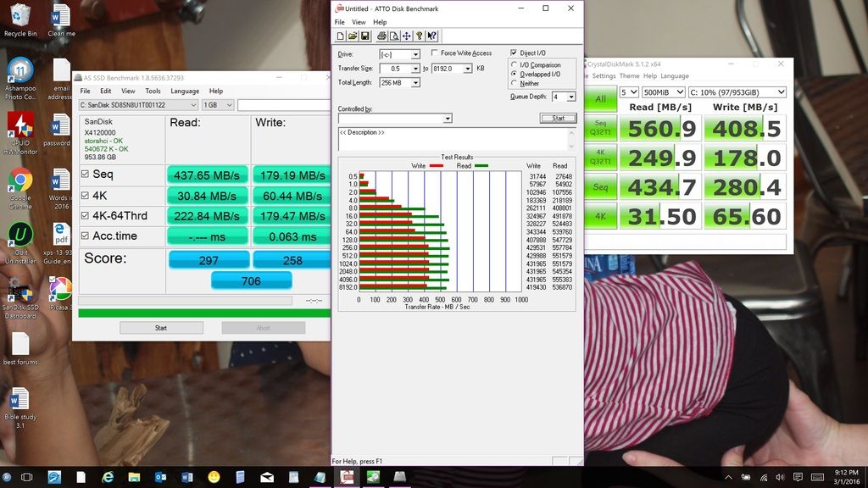Open the View menu in ATTO Disk Benchmark
The height and width of the screenshot is (488, 868).
click(x=359, y=22)
